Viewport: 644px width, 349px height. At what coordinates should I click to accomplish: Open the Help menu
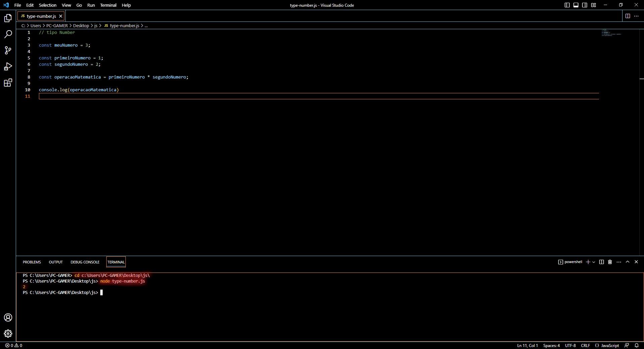[126, 5]
